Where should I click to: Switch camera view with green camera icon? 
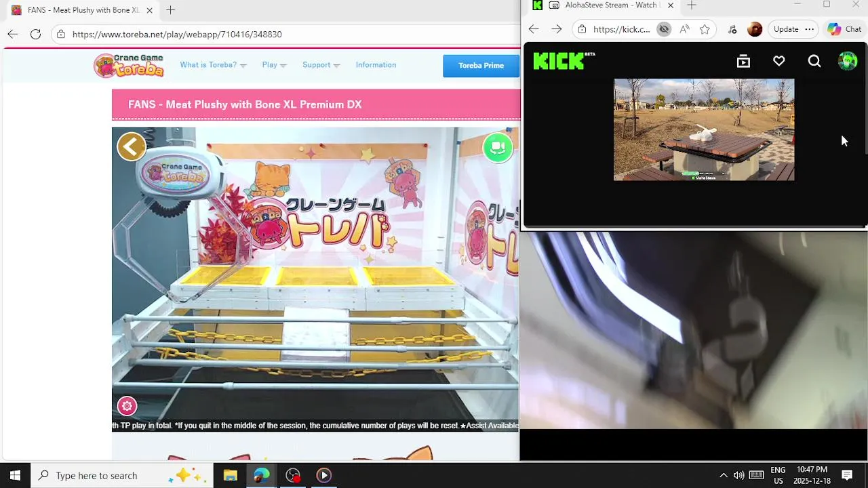(x=498, y=148)
